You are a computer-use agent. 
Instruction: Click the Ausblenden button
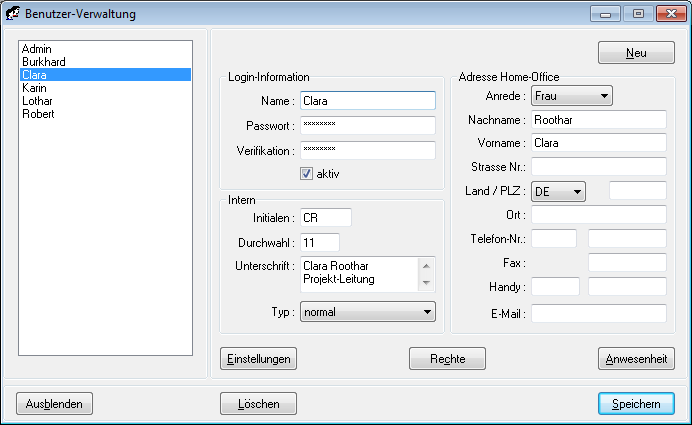54,403
